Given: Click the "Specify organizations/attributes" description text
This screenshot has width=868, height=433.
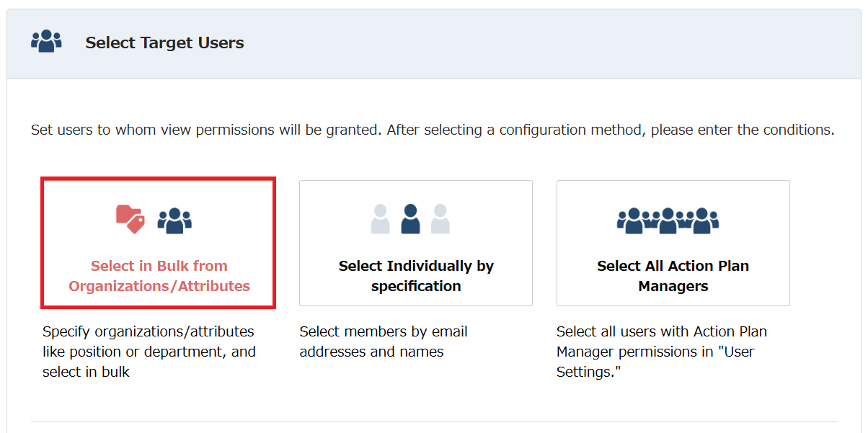Looking at the screenshot, I should coord(149,332).
